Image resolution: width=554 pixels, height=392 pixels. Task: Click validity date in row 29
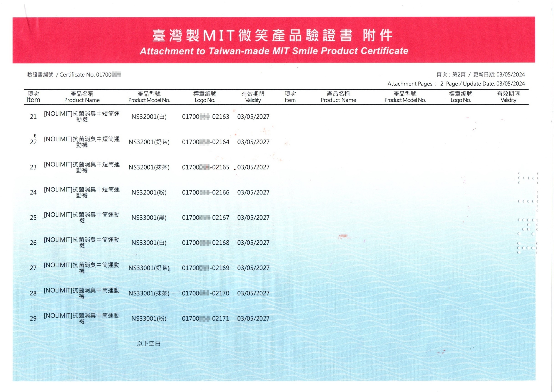253,319
